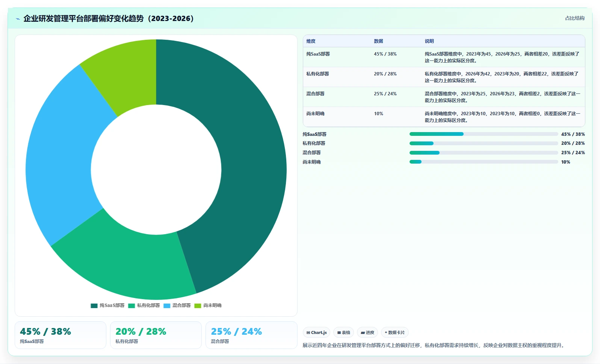600x364 pixels.
Task: Toggle 私有化部署 in the chart legend
Action: [x=144, y=305]
